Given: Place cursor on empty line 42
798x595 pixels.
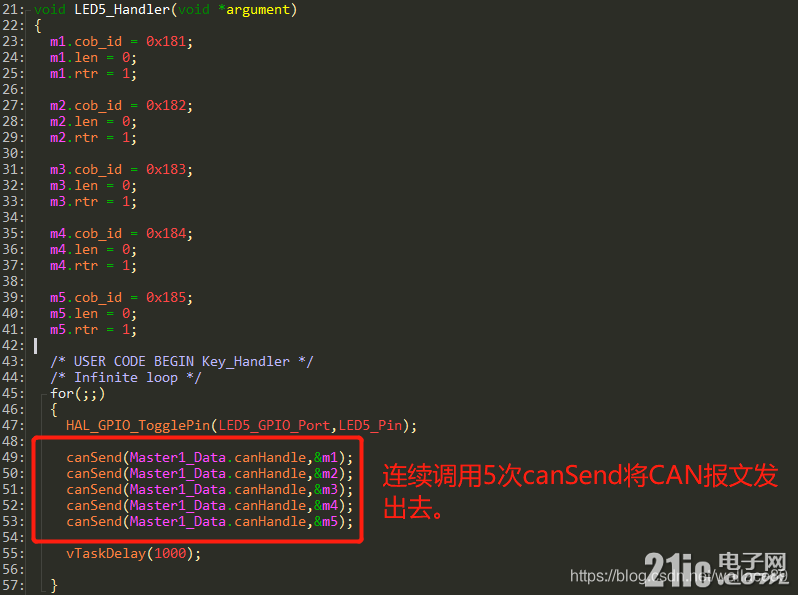Looking at the screenshot, I should tap(36, 346).
